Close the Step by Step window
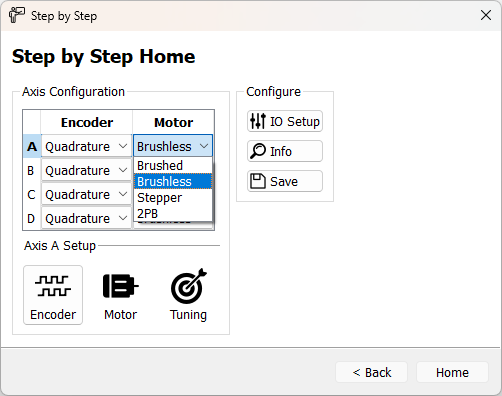Viewport: 502px width, 396px height. pyautogui.click(x=486, y=15)
